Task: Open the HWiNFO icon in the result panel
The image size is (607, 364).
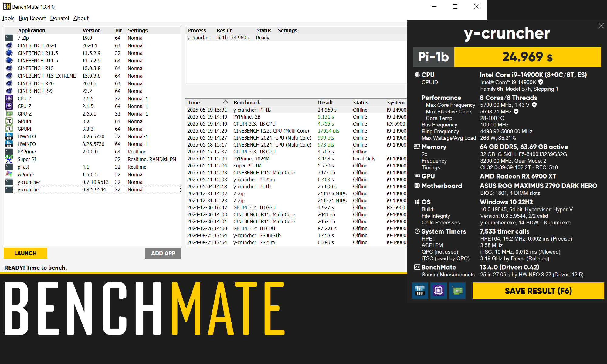Action: click(420, 291)
